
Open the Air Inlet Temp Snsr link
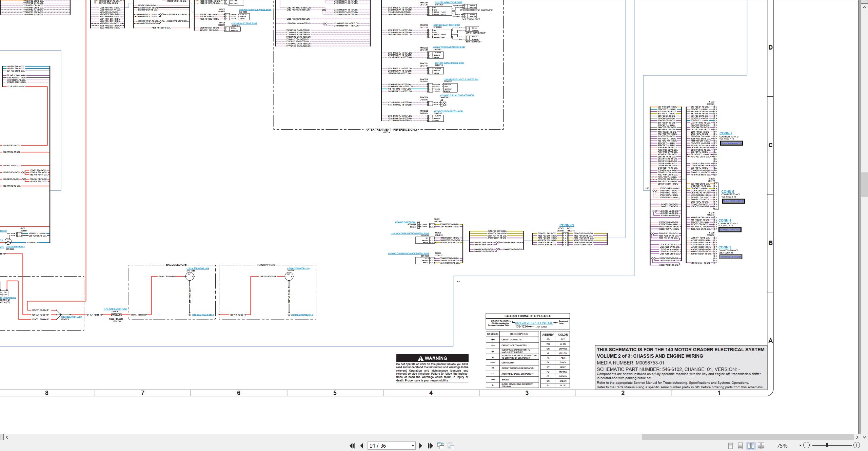tap(244, 23)
